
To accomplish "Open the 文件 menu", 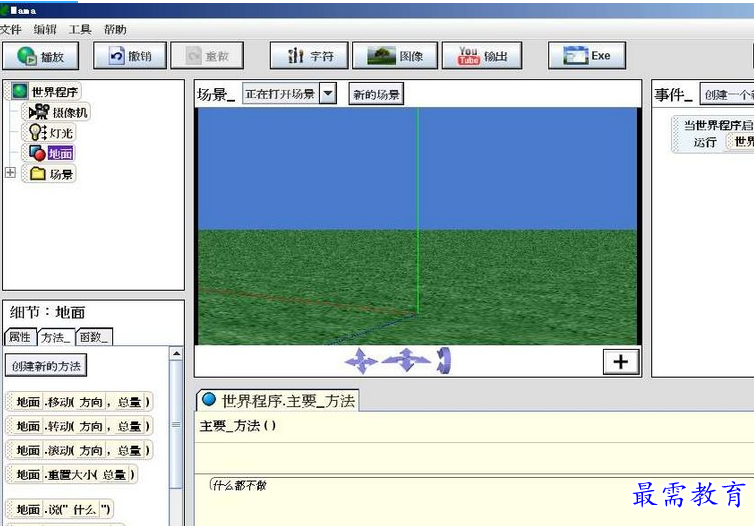I will click(11, 30).
